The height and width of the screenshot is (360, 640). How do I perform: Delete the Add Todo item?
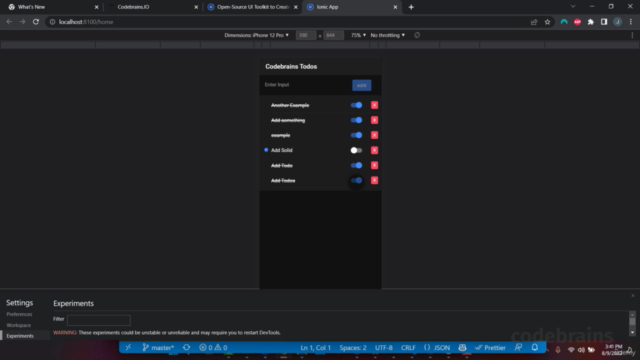[x=374, y=165]
